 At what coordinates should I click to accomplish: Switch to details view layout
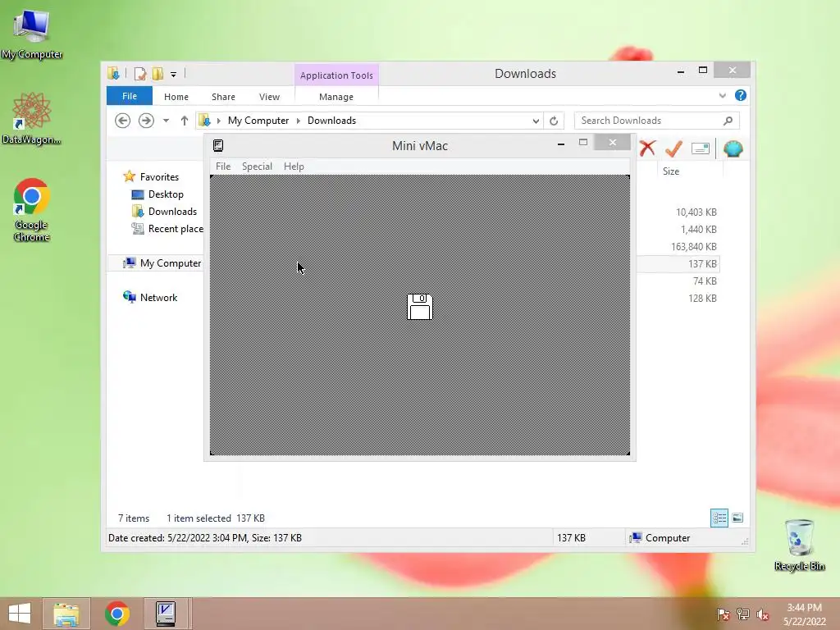[719, 518]
